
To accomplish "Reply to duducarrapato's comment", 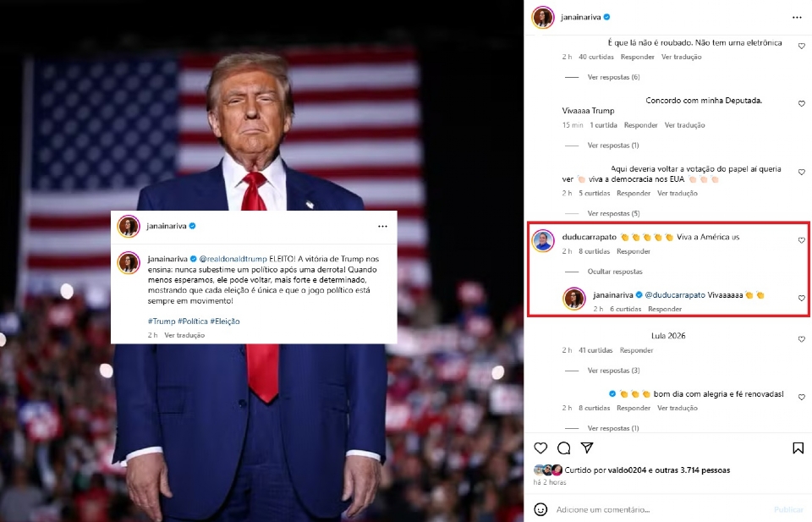I will [634, 251].
